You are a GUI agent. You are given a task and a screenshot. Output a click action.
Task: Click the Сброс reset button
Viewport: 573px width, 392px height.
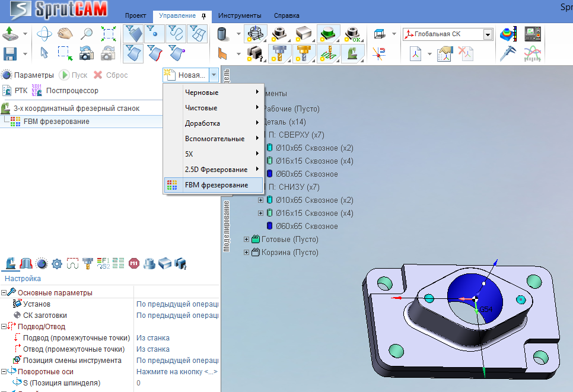click(x=110, y=75)
